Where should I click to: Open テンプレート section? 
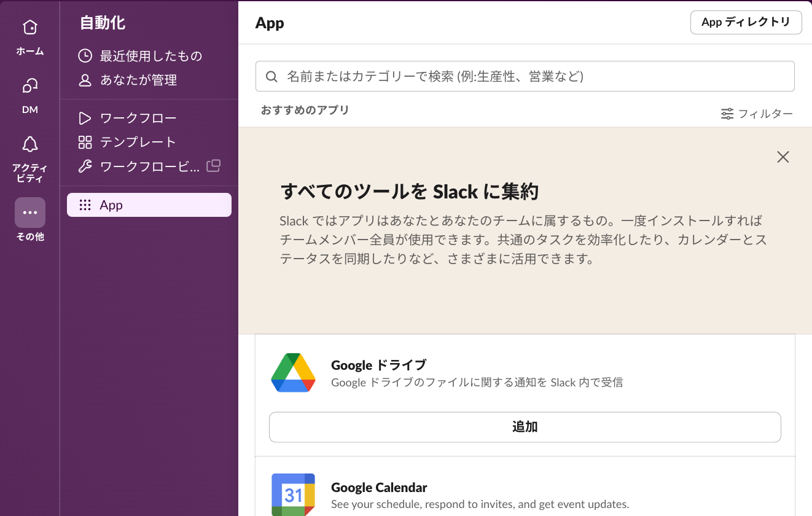pyautogui.click(x=149, y=143)
